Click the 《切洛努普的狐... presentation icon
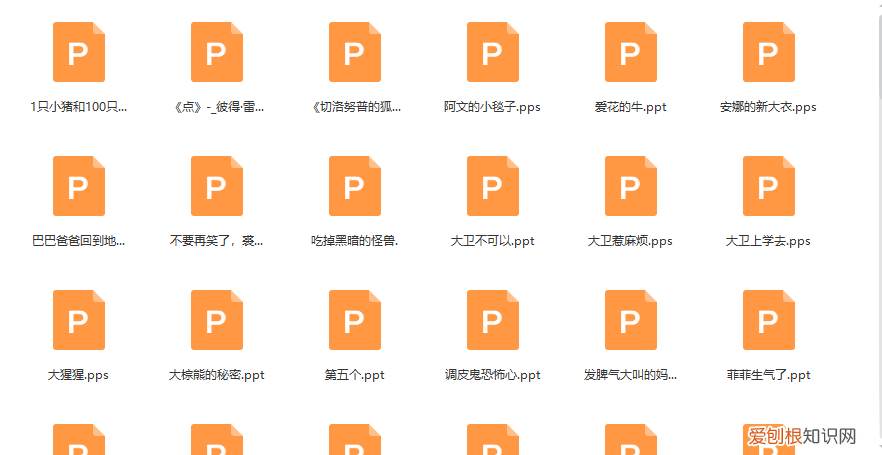This screenshot has height=455, width=882. tap(355, 52)
